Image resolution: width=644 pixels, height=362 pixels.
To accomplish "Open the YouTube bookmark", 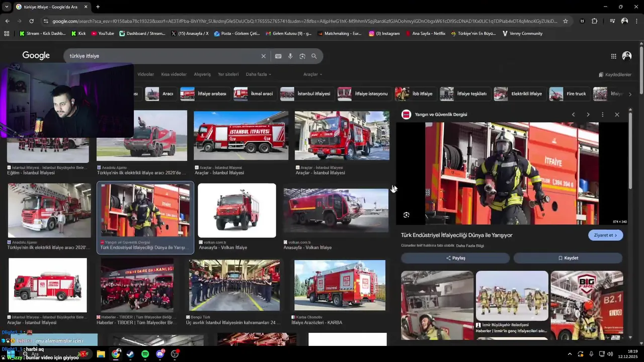I will pyautogui.click(x=103, y=34).
